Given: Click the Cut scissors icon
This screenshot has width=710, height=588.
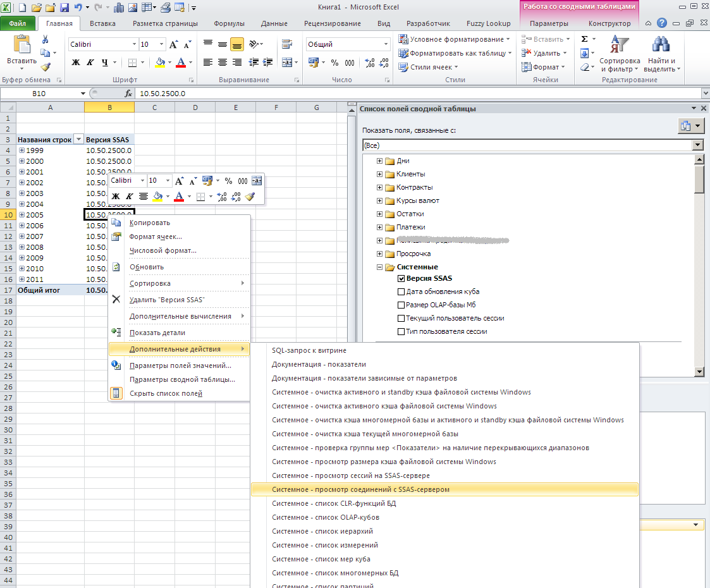Looking at the screenshot, I should click(46, 40).
